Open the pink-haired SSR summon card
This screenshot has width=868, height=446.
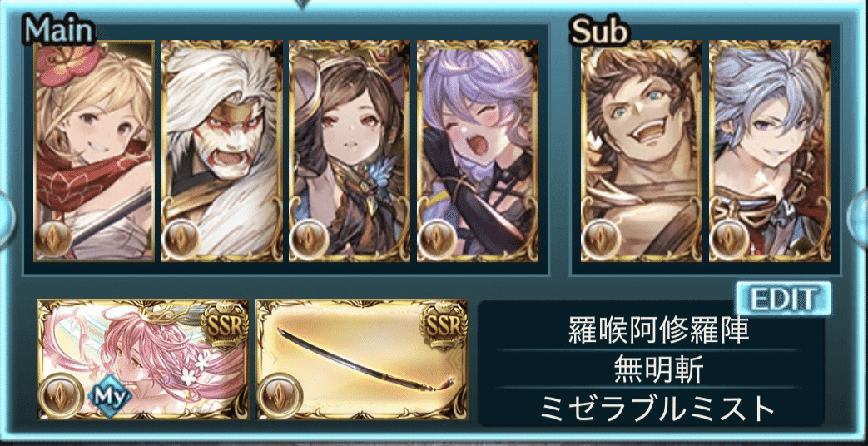(x=143, y=359)
